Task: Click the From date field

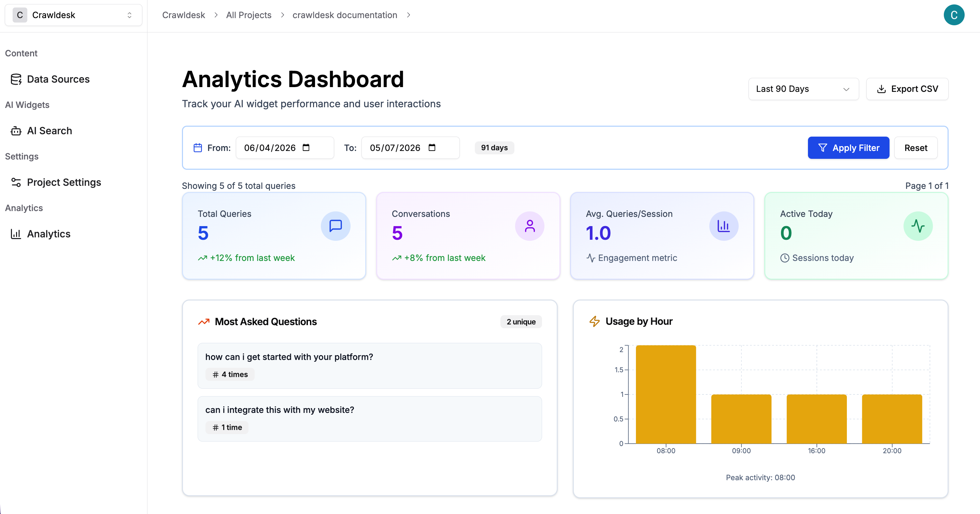Action: tap(285, 148)
